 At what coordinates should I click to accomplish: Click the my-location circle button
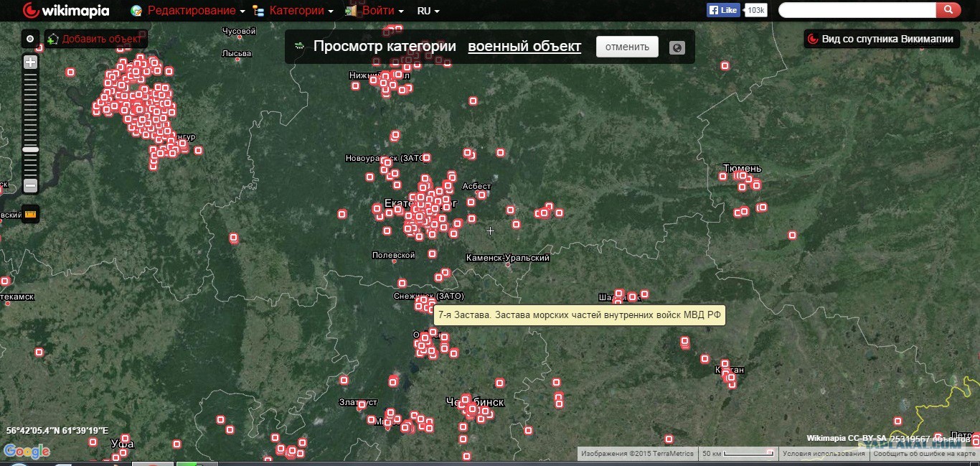[30, 39]
